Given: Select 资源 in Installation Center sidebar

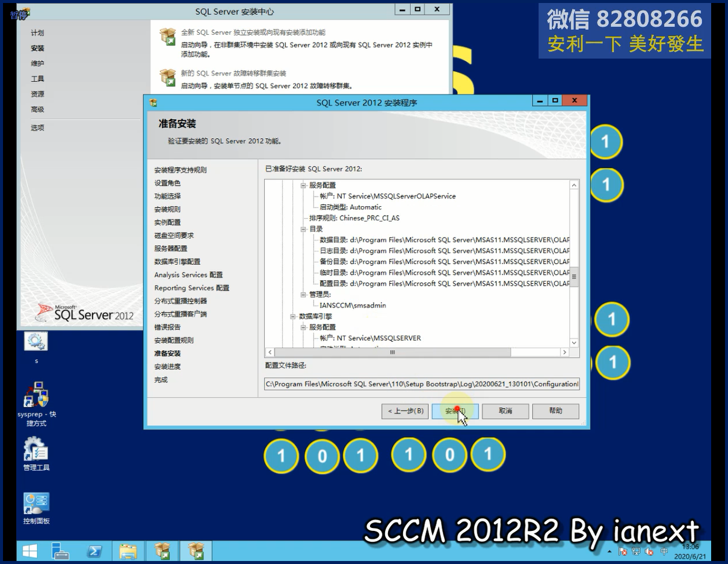Looking at the screenshot, I should coord(37,94).
